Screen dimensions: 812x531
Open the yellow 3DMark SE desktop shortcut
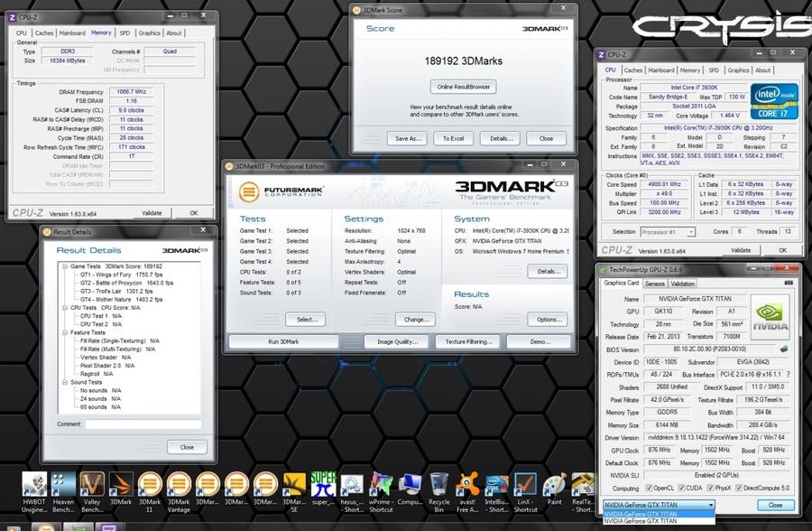293,491
